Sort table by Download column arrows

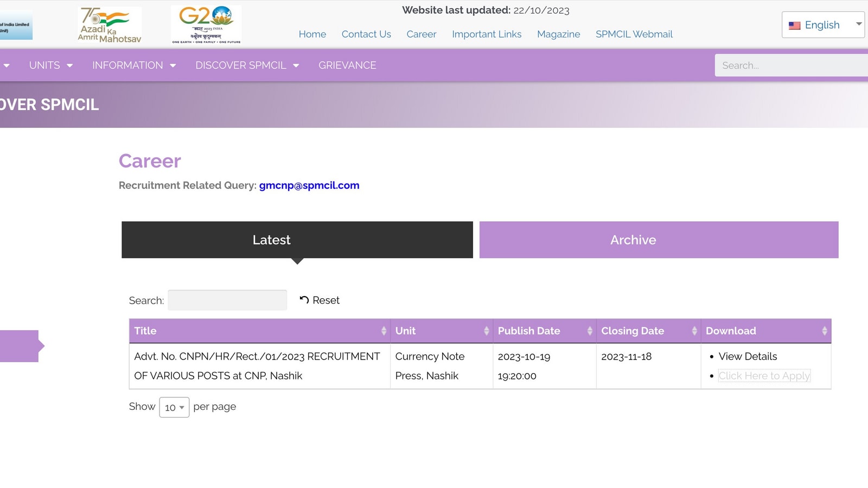click(825, 331)
